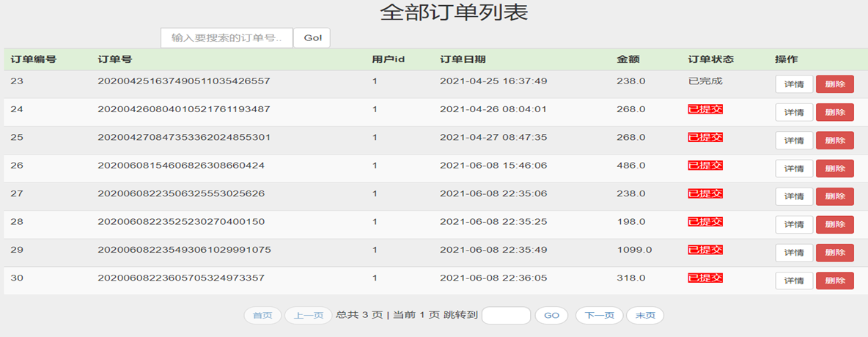Image resolution: width=868 pixels, height=337 pixels.
Task: Open 详情 for order 30
Action: 795,281
